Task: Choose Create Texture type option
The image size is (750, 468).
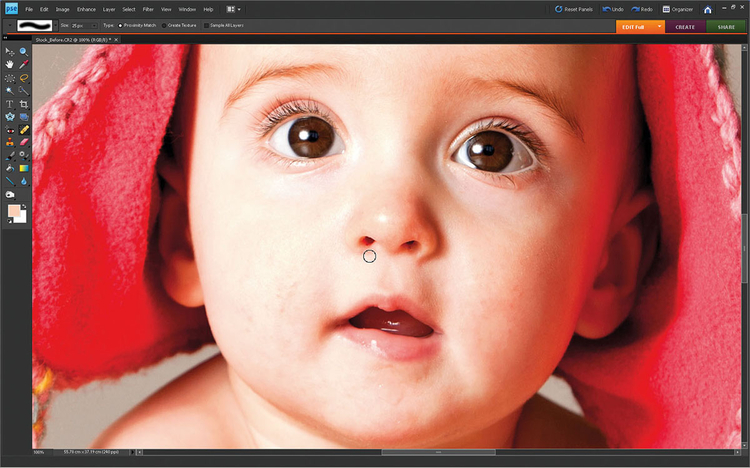Action: [x=179, y=25]
